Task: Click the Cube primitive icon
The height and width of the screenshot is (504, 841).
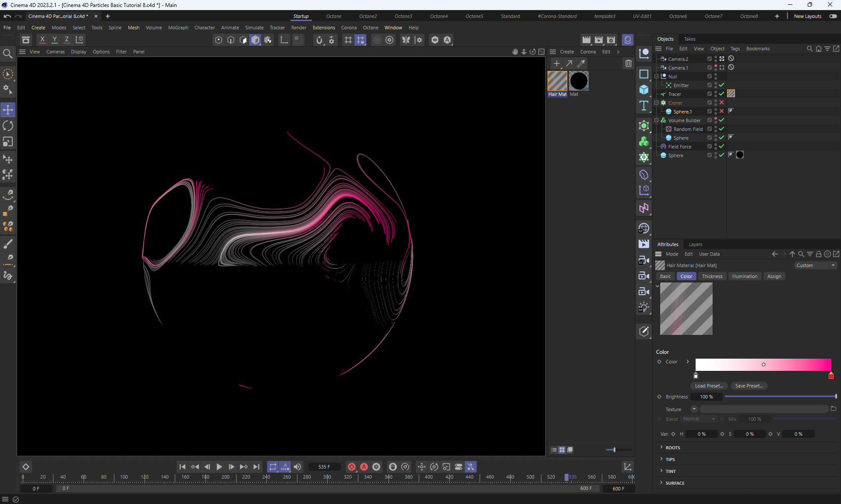Action: point(643,89)
